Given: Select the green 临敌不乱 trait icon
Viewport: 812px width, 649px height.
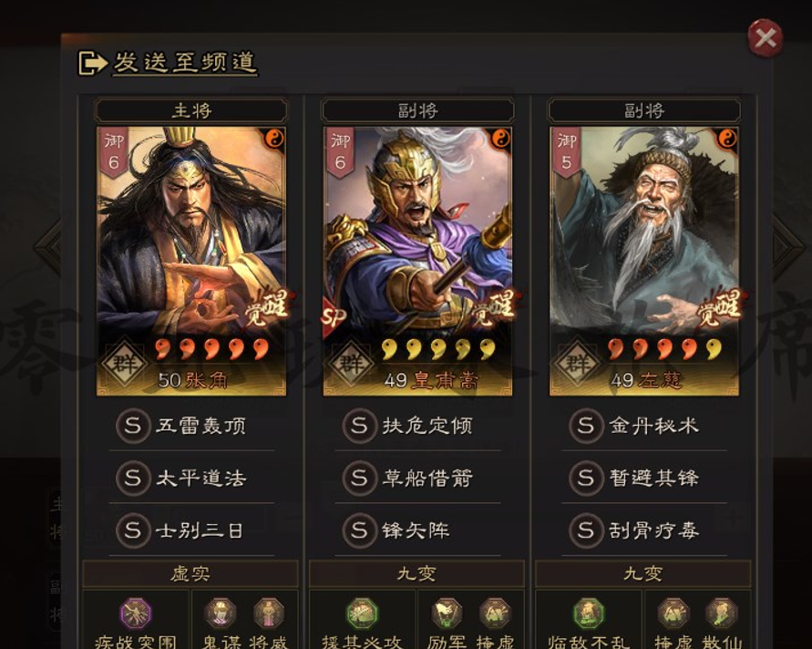Looking at the screenshot, I should click(x=589, y=613).
